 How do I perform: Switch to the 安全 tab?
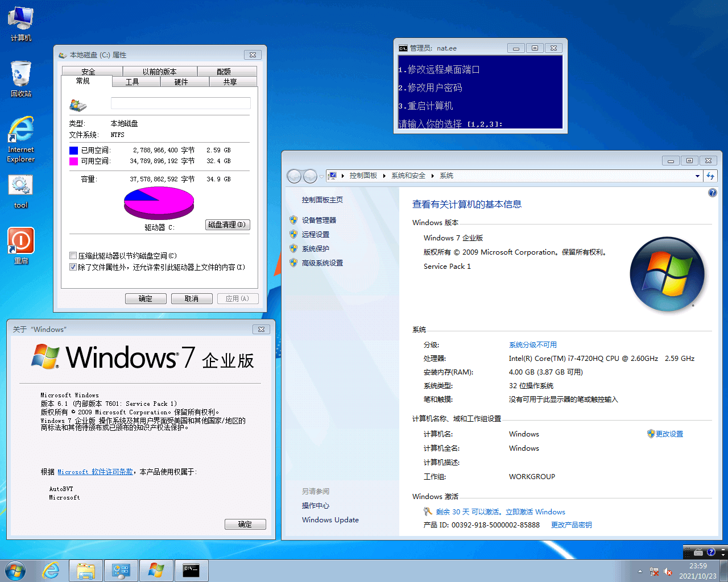[88, 72]
